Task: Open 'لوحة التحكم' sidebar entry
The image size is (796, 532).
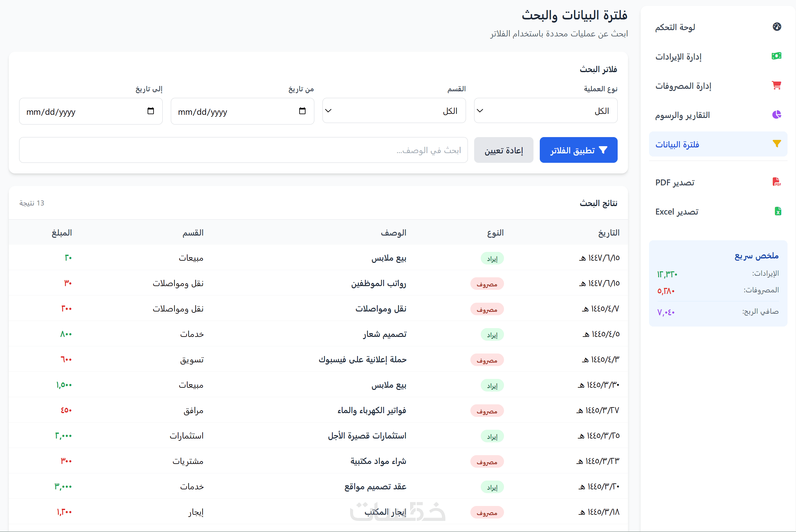Action: point(675,27)
